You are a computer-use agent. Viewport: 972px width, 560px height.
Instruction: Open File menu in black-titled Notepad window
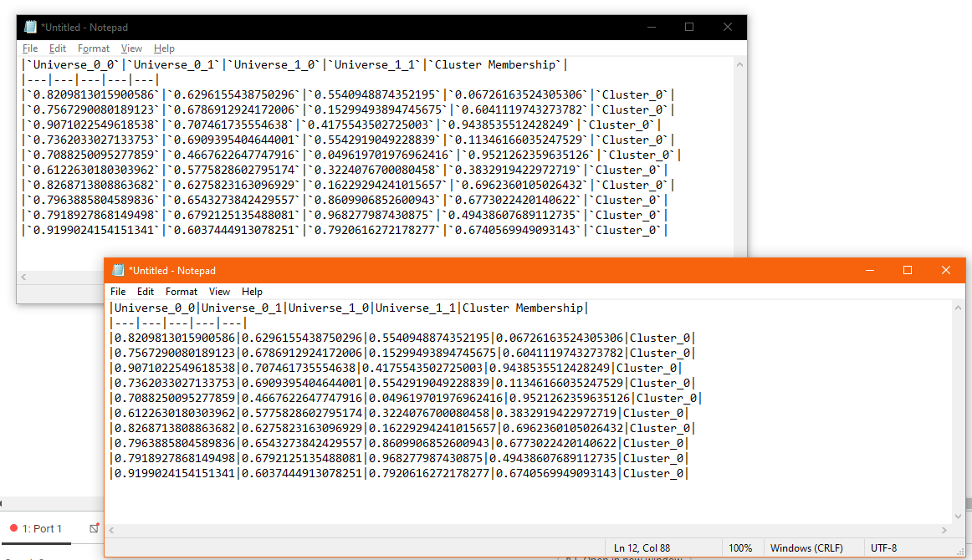pyautogui.click(x=30, y=48)
